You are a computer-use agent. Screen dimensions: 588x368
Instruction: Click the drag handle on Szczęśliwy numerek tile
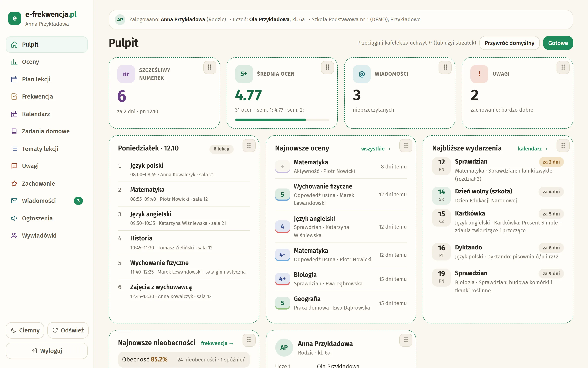(x=209, y=67)
